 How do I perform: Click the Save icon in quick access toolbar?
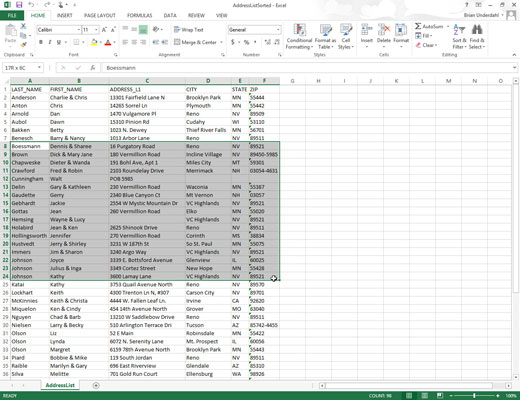point(19,5)
